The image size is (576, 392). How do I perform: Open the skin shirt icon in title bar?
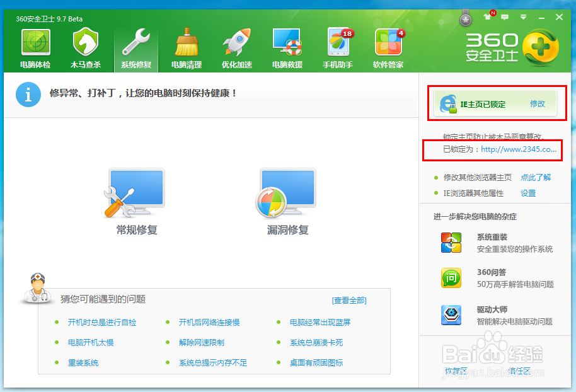pos(488,16)
